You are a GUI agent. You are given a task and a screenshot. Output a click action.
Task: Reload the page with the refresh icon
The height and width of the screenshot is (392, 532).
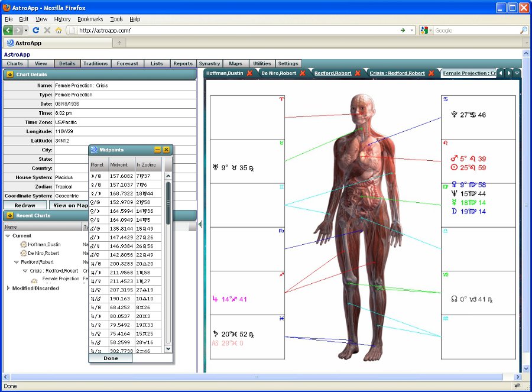pyautogui.click(x=35, y=30)
